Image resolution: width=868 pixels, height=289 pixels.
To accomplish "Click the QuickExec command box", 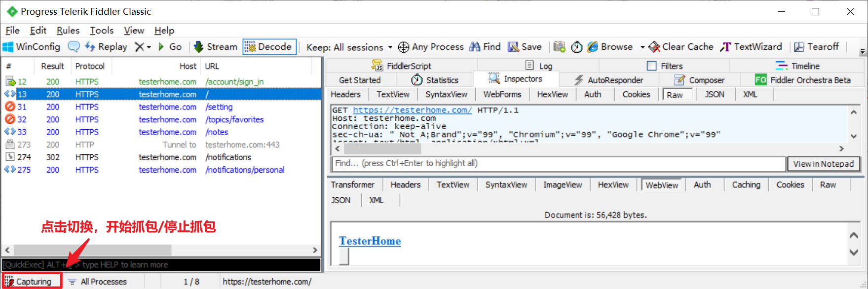I will [x=161, y=264].
